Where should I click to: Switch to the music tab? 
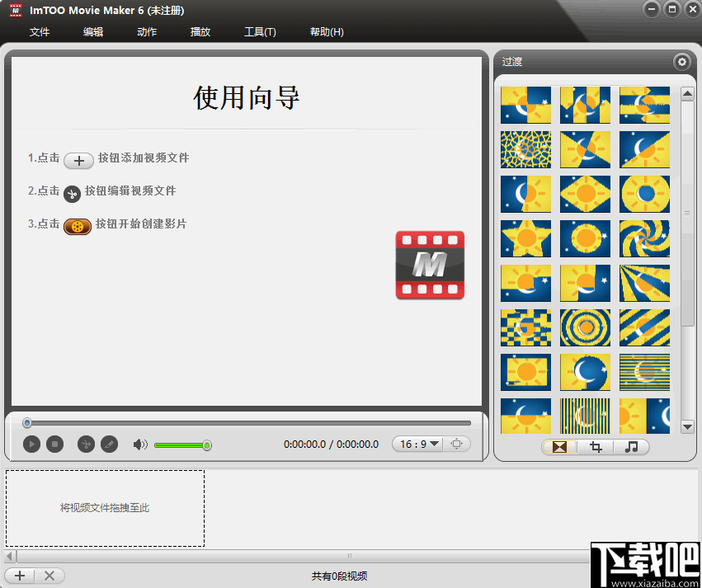(631, 447)
